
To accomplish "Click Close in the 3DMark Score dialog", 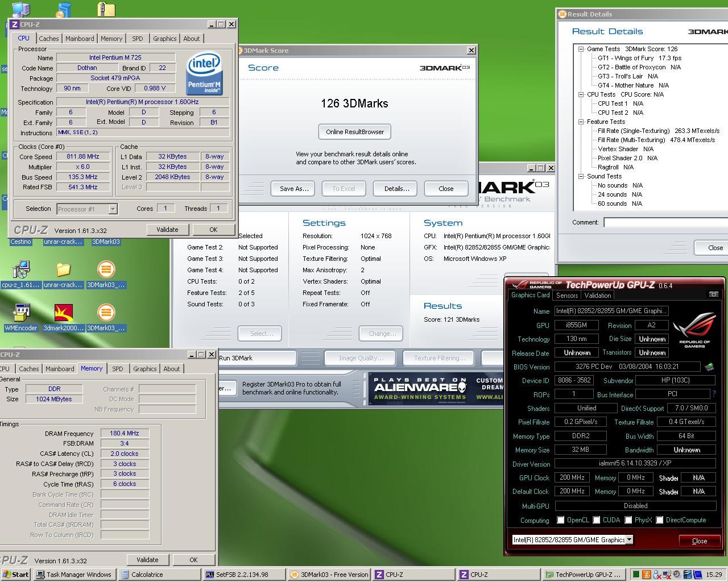I will 446,189.
